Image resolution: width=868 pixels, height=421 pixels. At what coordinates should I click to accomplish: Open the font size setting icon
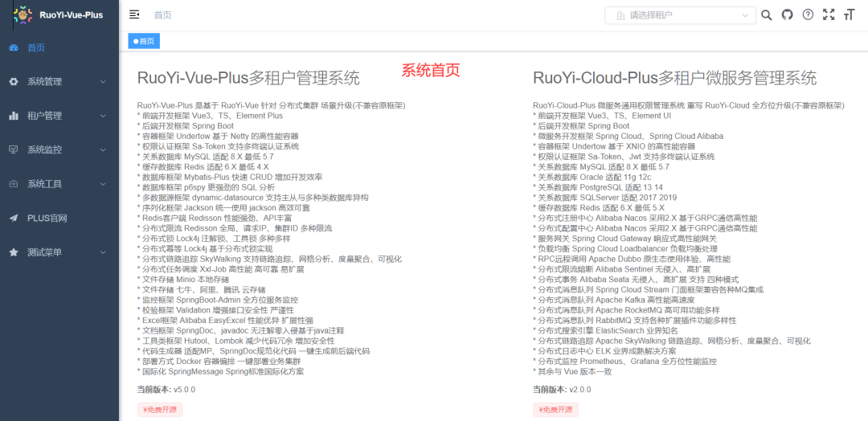(x=849, y=14)
